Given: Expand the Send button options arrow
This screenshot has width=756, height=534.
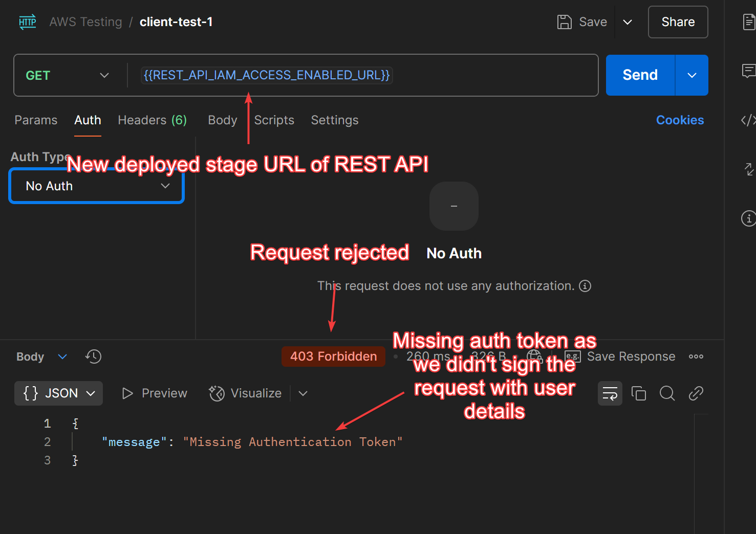Looking at the screenshot, I should [x=692, y=75].
